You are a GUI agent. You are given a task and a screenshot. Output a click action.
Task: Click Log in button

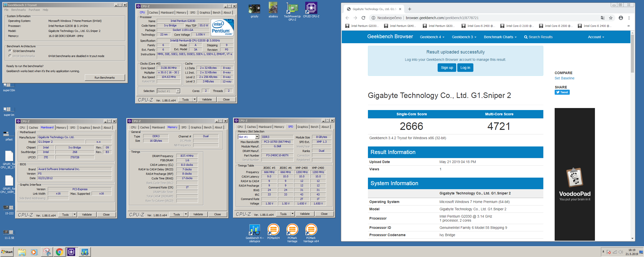[x=465, y=68]
